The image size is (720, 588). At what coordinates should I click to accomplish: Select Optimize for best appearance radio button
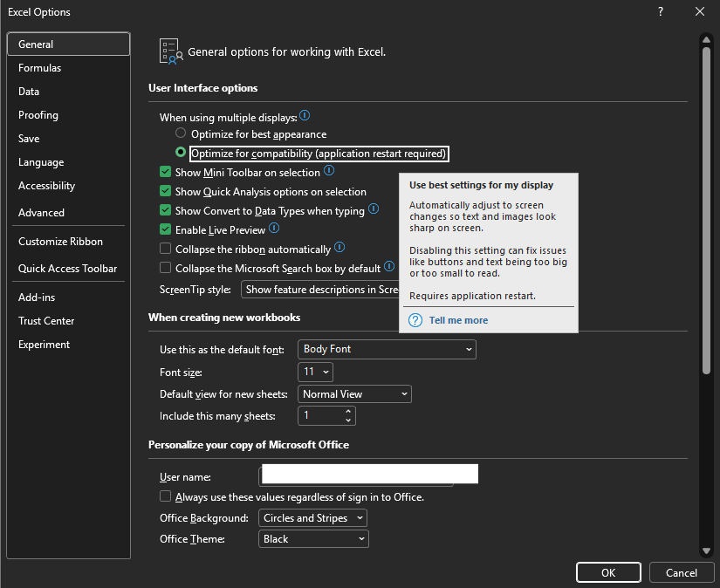[x=181, y=133]
